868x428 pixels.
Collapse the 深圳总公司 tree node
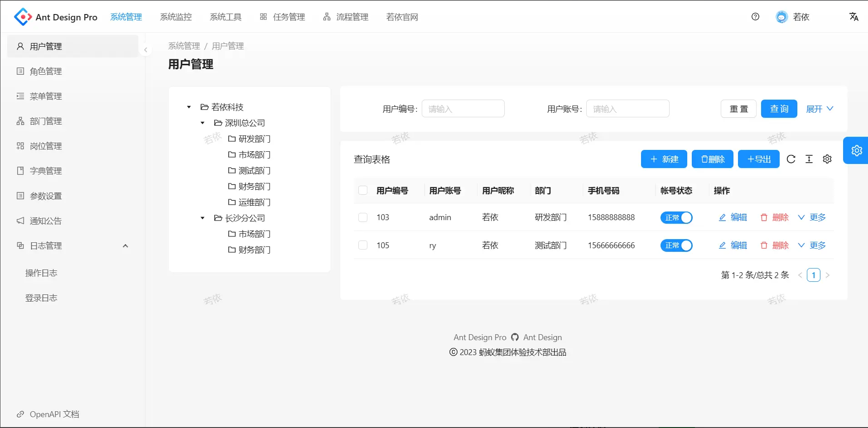[203, 123]
